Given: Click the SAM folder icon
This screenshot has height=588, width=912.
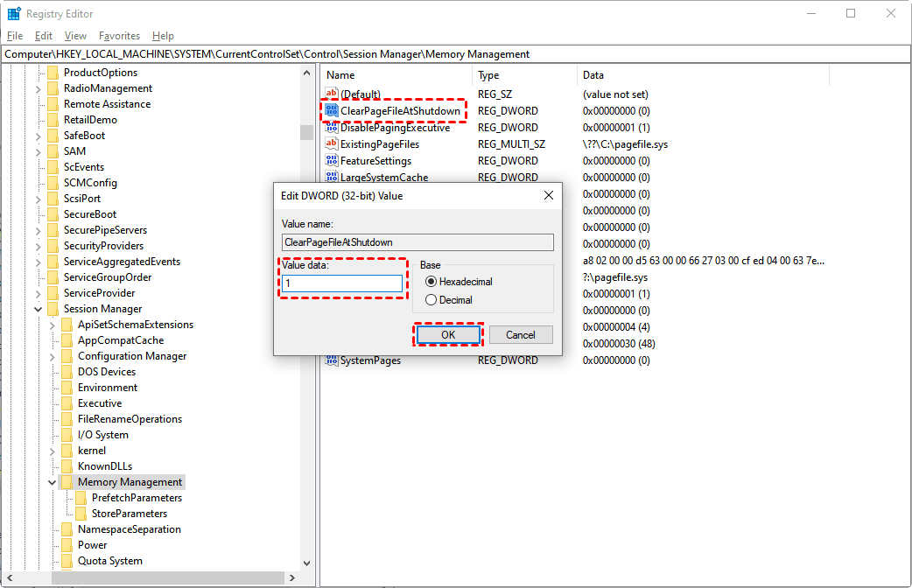Looking at the screenshot, I should (x=53, y=151).
